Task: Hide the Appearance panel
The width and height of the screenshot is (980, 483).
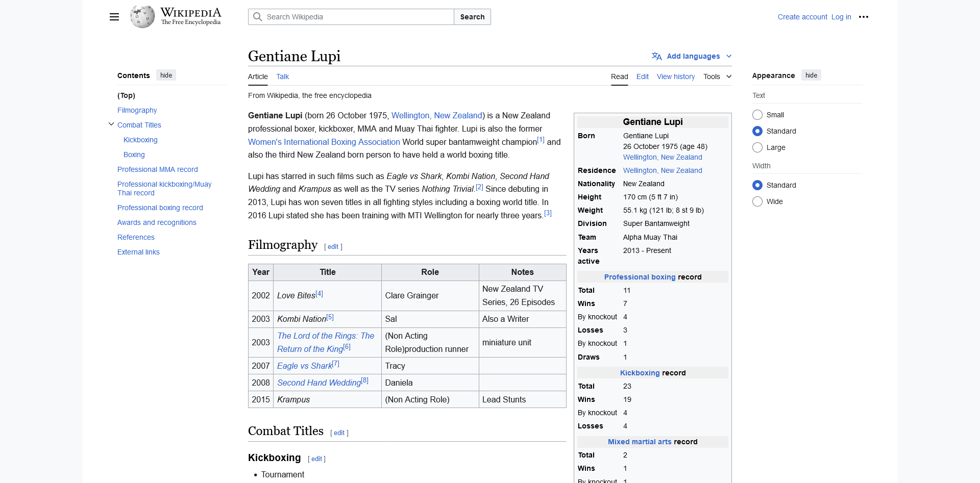Action: point(811,75)
